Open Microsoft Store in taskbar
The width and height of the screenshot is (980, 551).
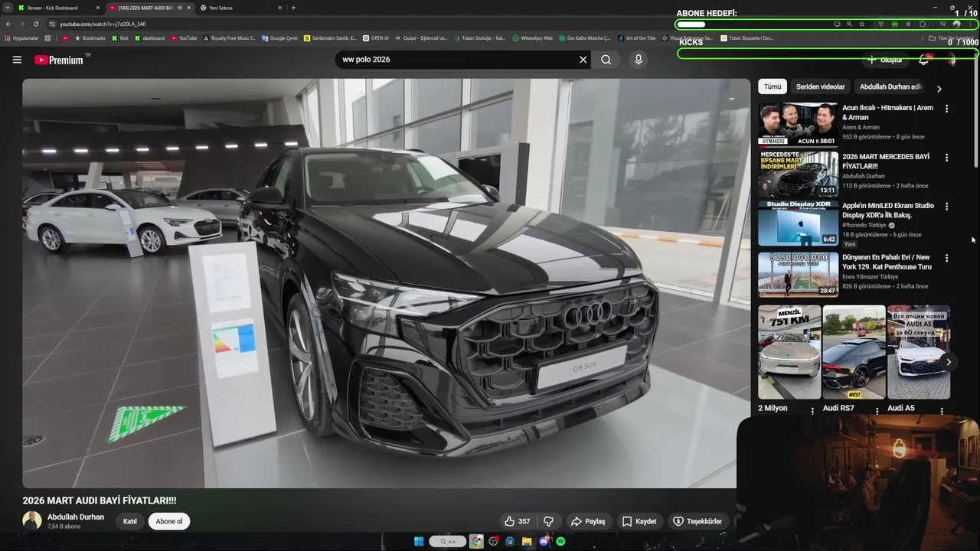(510, 541)
